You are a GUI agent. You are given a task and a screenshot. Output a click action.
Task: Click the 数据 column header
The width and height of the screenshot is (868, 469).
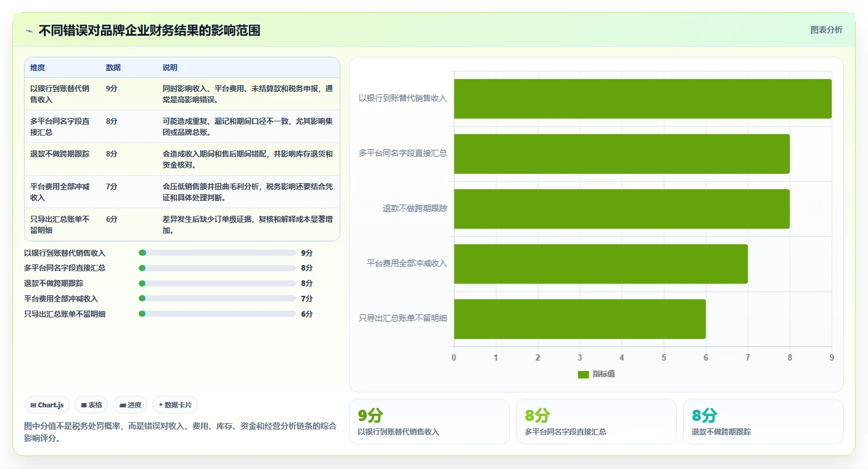click(x=113, y=67)
